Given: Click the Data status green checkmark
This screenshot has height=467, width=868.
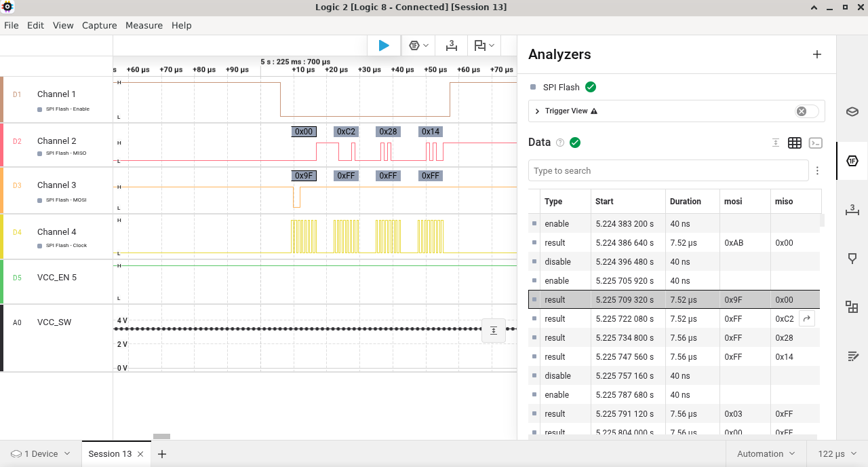Looking at the screenshot, I should [x=575, y=143].
